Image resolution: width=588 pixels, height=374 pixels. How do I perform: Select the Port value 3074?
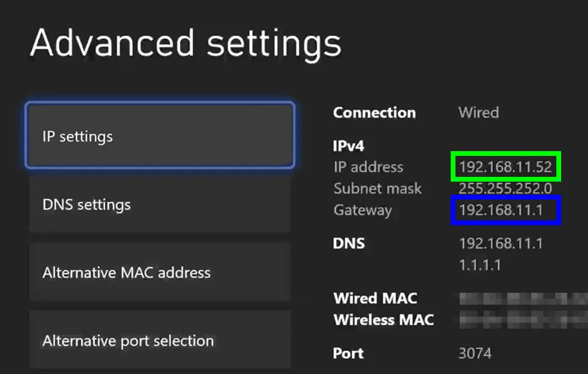pos(476,353)
